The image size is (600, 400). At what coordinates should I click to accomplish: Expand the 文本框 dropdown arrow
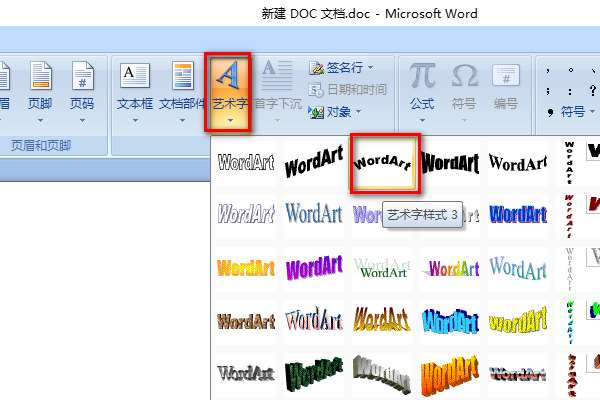pos(135,120)
